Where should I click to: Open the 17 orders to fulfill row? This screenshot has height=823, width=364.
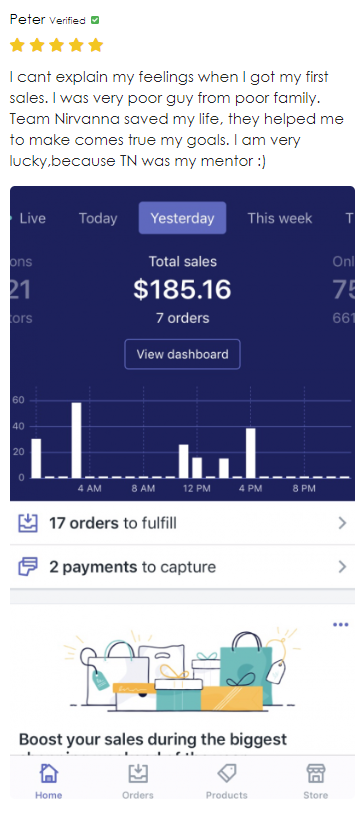click(x=182, y=523)
